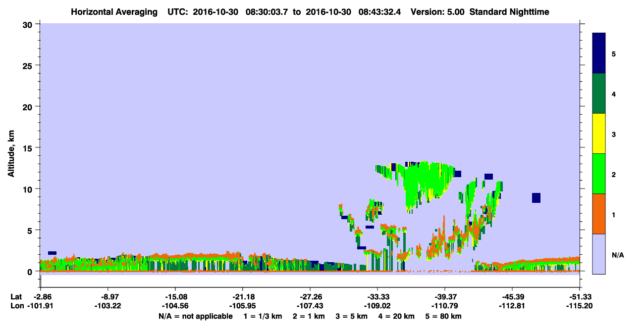Click the legend text 'N/A = not applicable'
This screenshot has height=330, width=644.
coord(195,316)
